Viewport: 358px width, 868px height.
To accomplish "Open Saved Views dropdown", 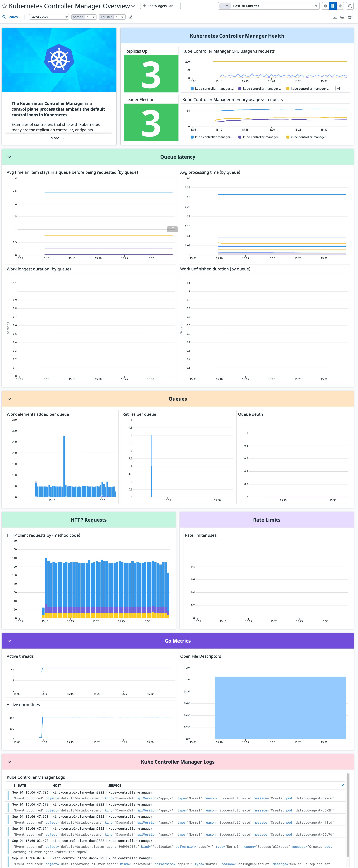I will pyautogui.click(x=49, y=17).
